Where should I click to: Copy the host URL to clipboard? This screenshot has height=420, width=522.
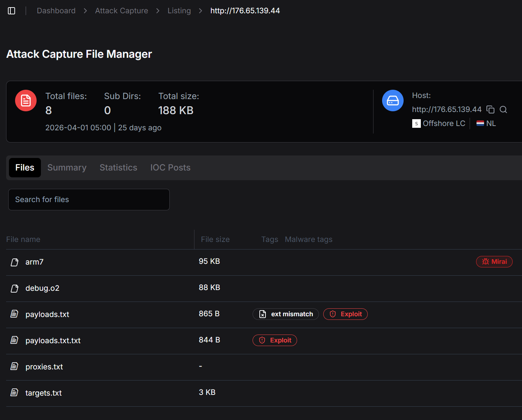click(x=490, y=109)
